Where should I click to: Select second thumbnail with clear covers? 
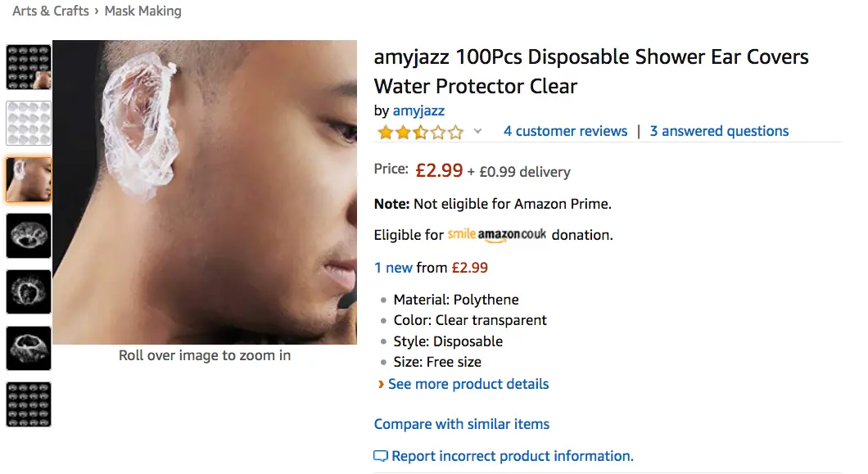tap(29, 124)
